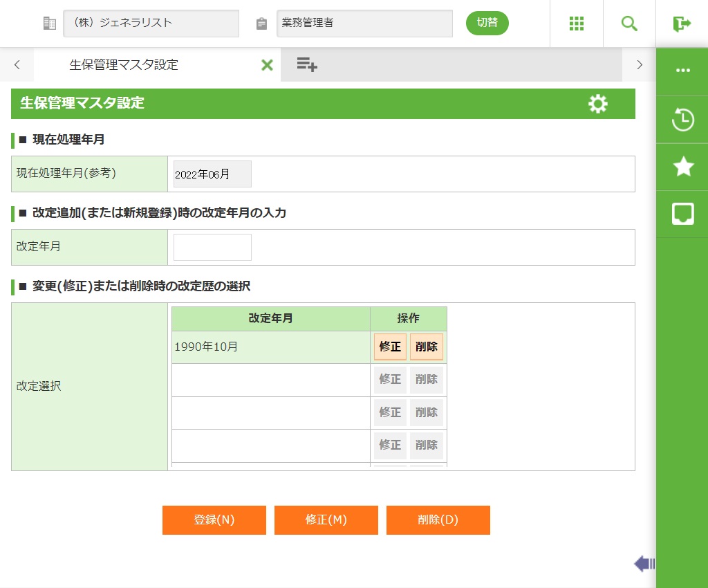Click the 改定年月 input field
Screen dimensions: 708x588
point(212,248)
